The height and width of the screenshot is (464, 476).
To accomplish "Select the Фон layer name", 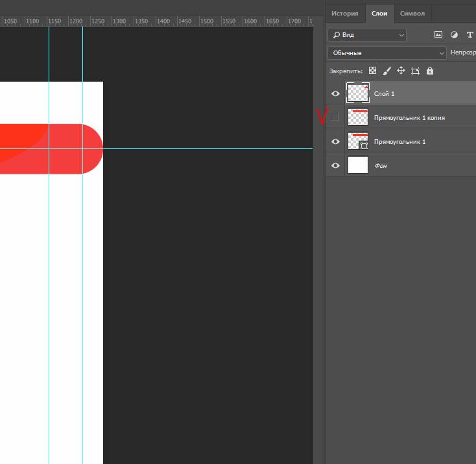I will tap(381, 166).
